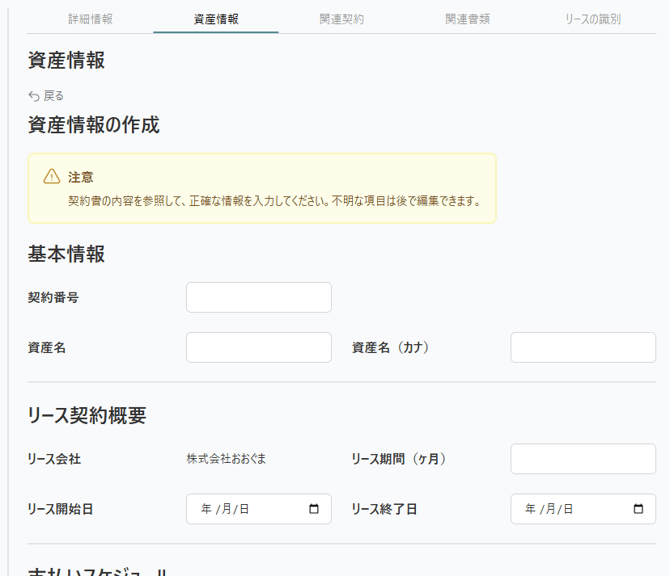Click the warning triangle icon in 注意 notice
Image resolution: width=670 pixels, height=576 pixels.
(x=51, y=177)
